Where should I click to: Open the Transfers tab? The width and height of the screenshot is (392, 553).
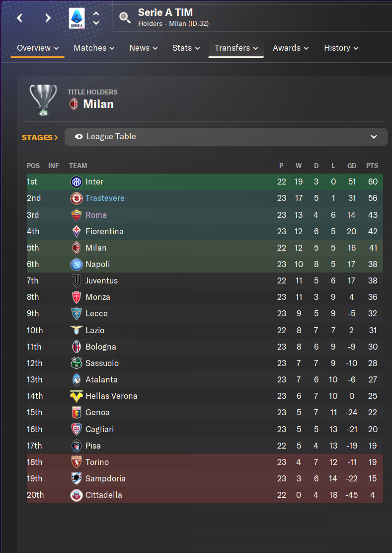[236, 48]
